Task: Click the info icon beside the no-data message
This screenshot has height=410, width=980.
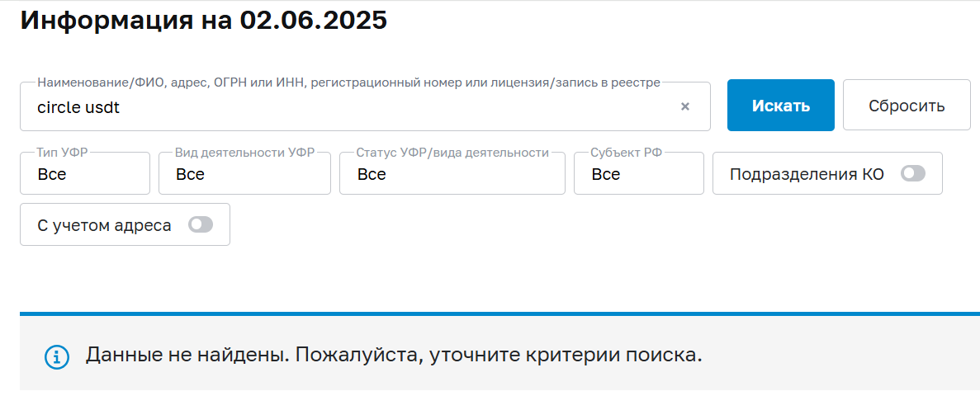Action: [56, 356]
